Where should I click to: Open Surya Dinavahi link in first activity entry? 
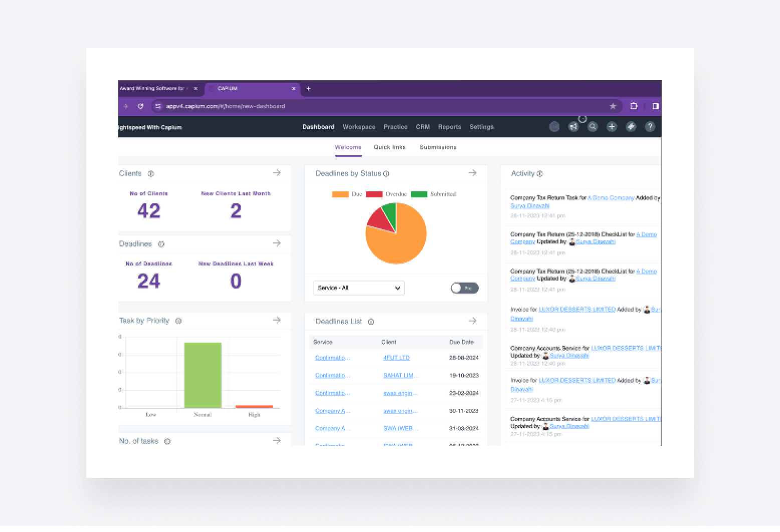click(530, 206)
